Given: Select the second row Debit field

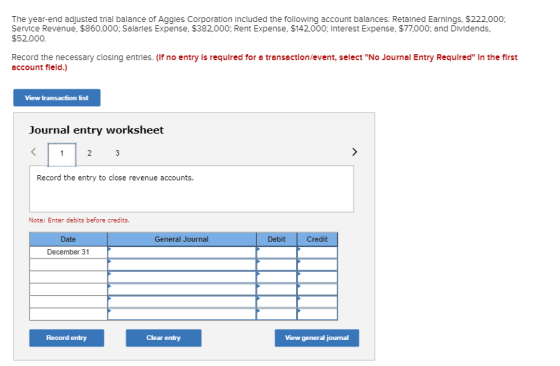Looking at the screenshot, I should 276,265.
